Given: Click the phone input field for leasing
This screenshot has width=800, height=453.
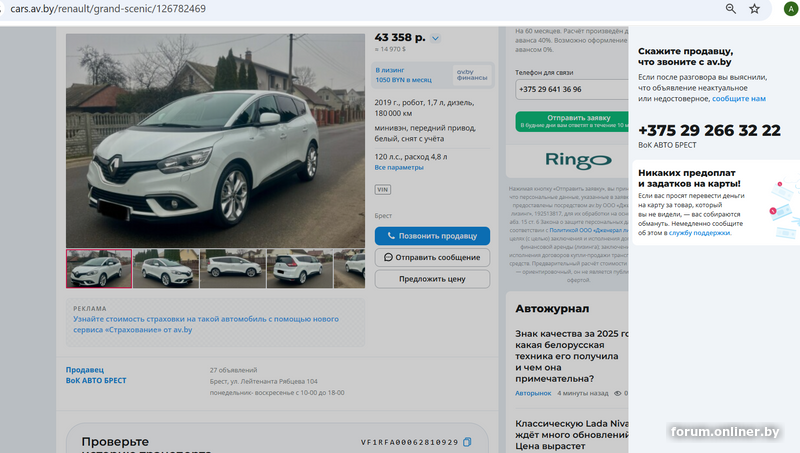Looking at the screenshot, I should pos(572,89).
